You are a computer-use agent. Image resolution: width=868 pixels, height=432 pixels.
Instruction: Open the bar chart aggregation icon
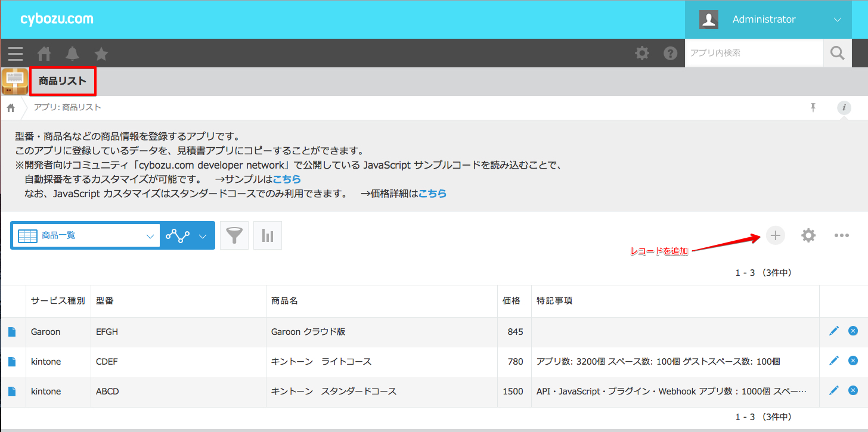[268, 235]
